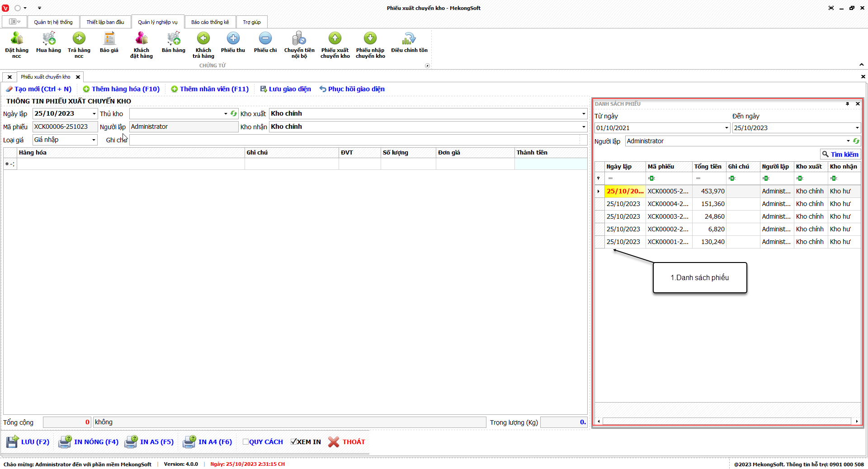Select the Phiếu thu icon

(x=233, y=39)
